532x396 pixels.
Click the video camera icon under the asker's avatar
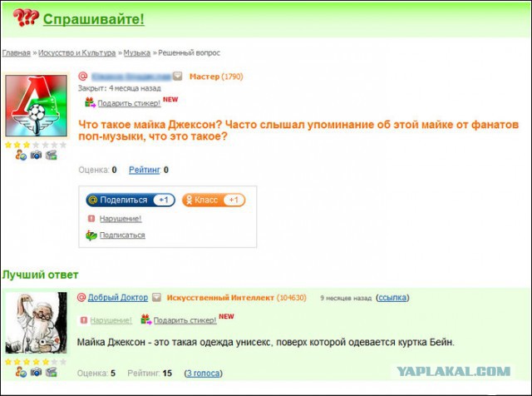[52, 156]
